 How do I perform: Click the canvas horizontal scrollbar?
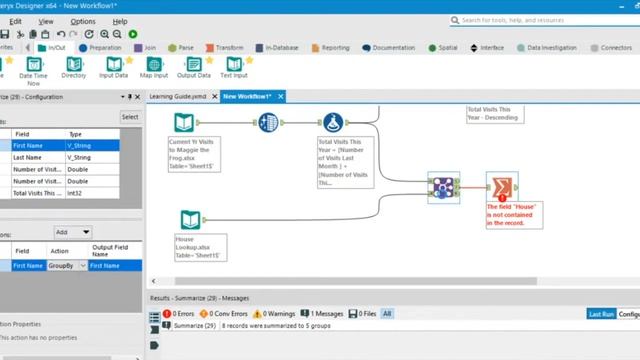click(356, 281)
